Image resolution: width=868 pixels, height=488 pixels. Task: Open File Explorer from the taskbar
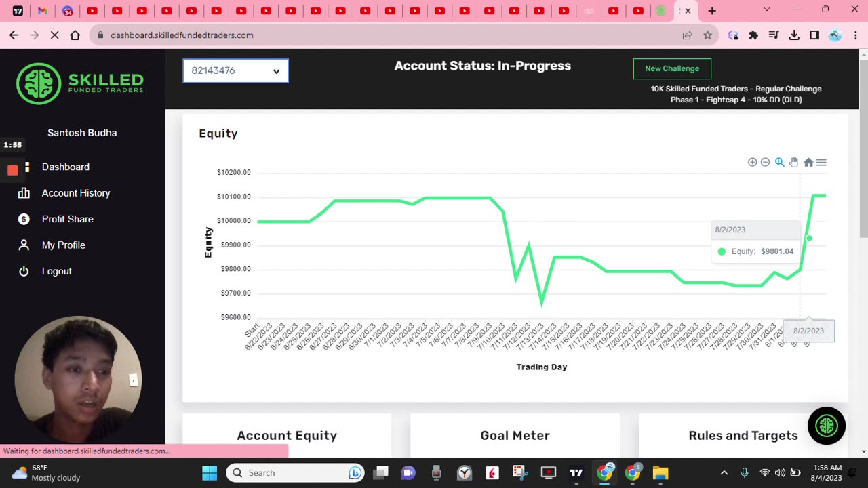[x=660, y=472]
